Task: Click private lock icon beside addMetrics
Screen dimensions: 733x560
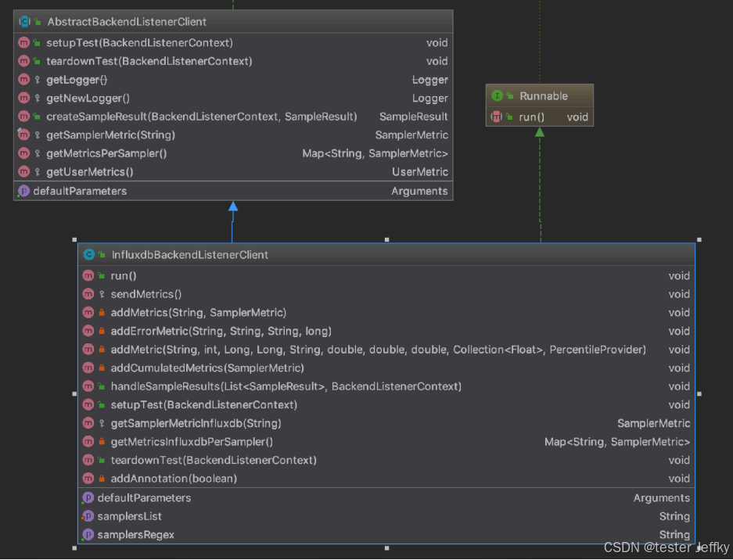Action: coord(102,313)
